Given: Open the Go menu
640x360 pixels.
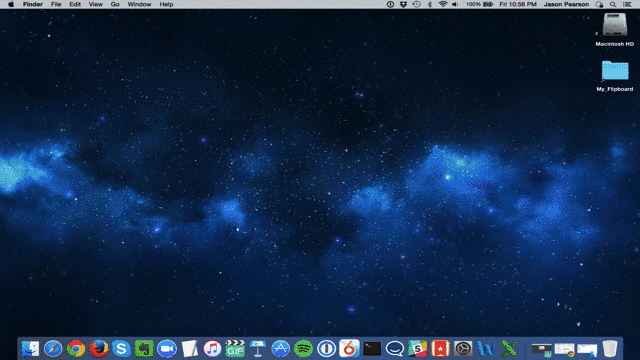Looking at the screenshot, I should pyautogui.click(x=115, y=4).
